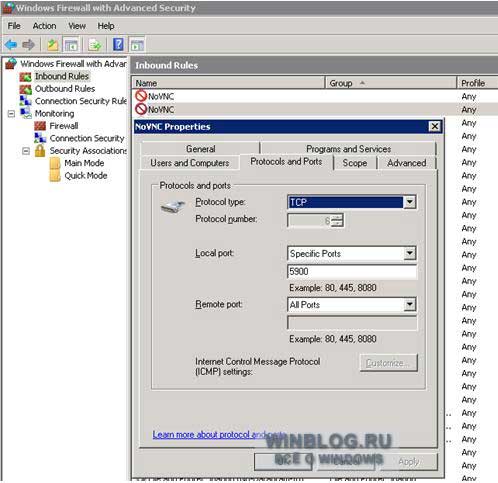Select the Monitoring node in the tree

(x=54, y=113)
